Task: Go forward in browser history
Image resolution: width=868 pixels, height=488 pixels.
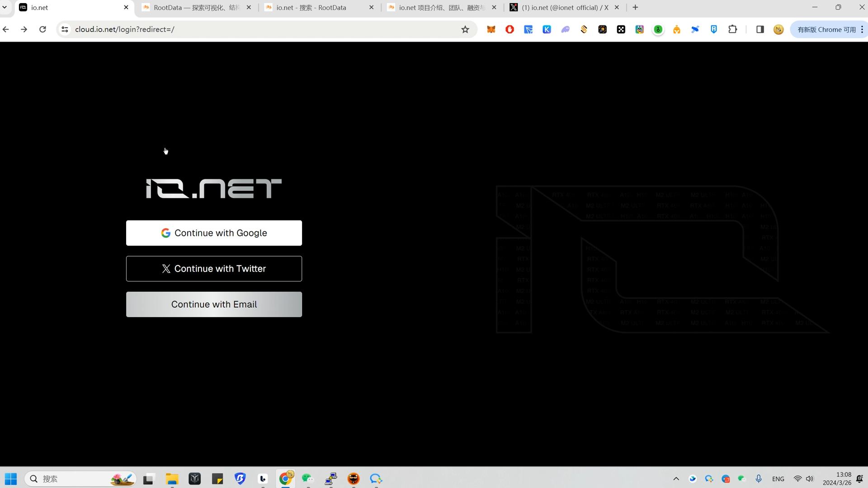Action: (x=24, y=29)
